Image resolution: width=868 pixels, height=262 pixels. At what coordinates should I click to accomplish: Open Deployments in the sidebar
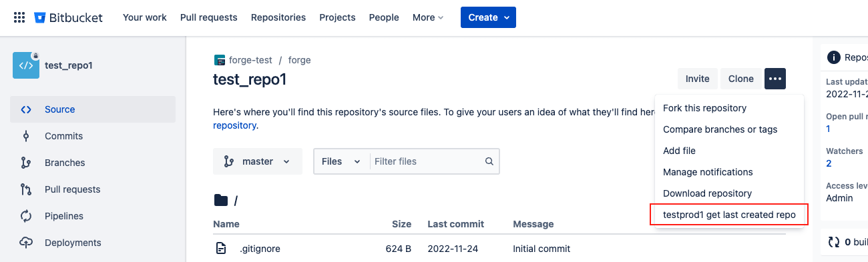click(93, 243)
